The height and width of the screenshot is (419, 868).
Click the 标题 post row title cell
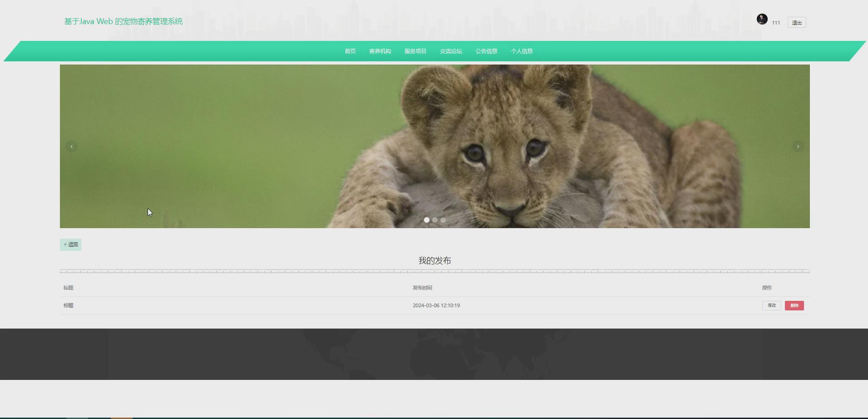click(69, 306)
